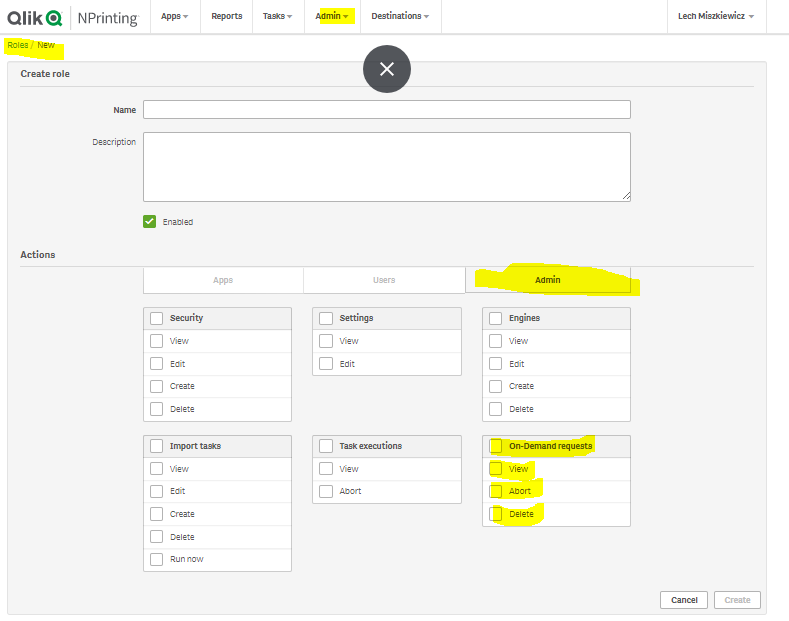Check On-Demand requests View permission
Screen dimensions: 789x621
[496, 469]
